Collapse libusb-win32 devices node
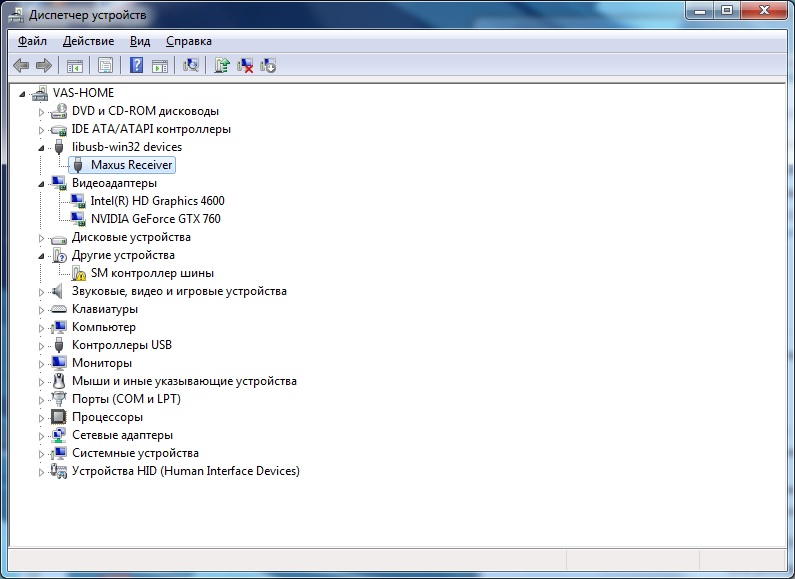 tap(42, 148)
